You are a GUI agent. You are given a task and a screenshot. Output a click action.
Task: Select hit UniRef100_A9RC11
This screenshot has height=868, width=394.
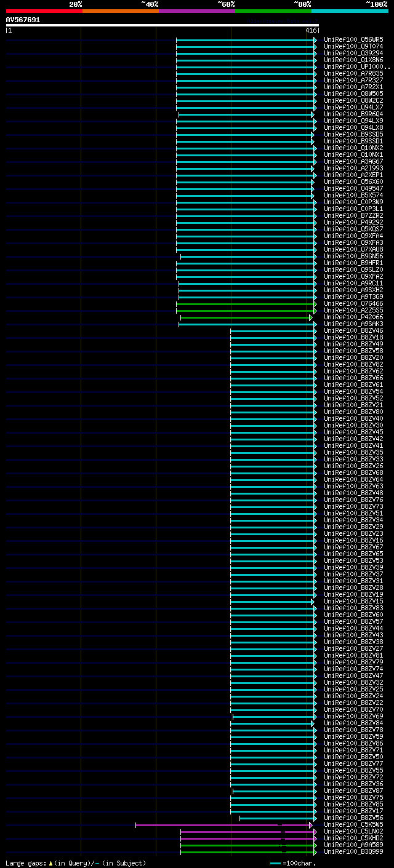click(353, 283)
